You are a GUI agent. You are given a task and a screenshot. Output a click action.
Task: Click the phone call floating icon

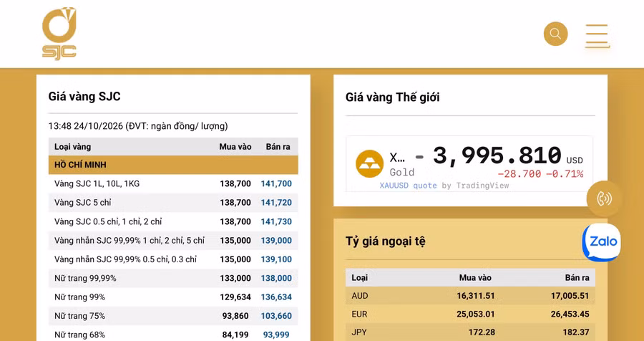pyautogui.click(x=604, y=198)
